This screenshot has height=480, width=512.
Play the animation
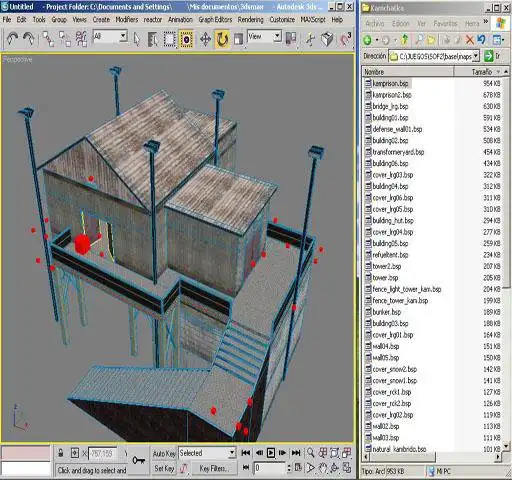[x=271, y=452]
